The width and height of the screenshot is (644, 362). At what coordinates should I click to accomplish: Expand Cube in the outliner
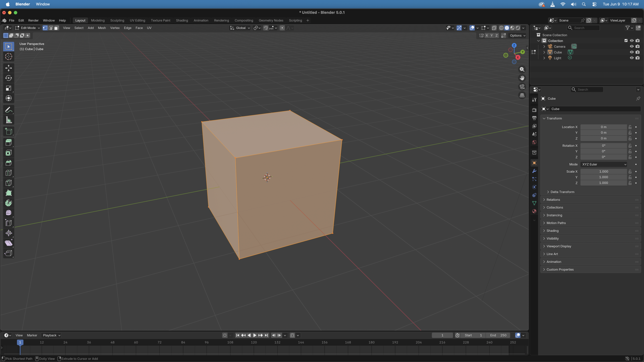coord(544,52)
